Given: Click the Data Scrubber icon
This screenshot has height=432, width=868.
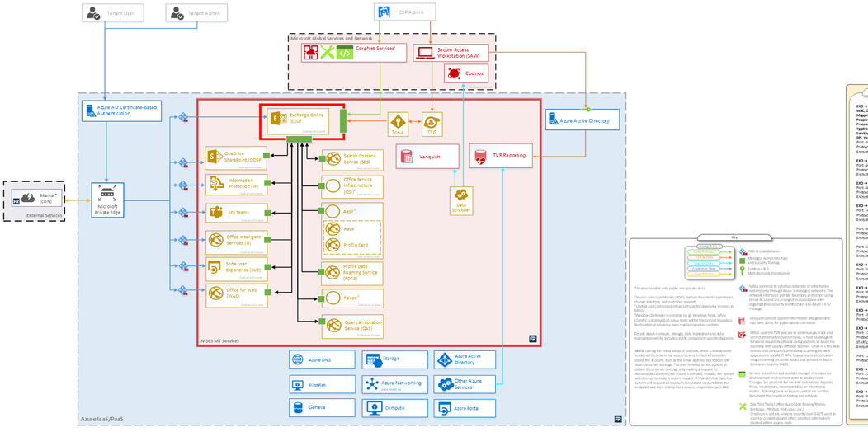Looking at the screenshot, I should point(460,195).
